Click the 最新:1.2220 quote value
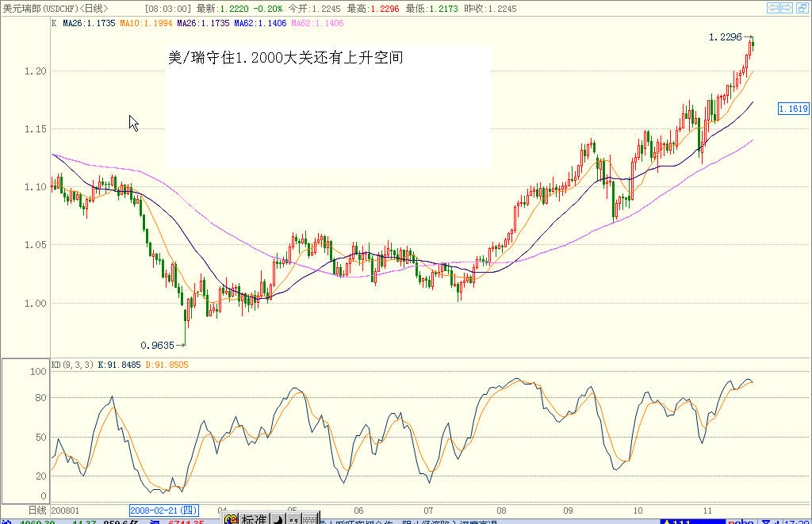 [222, 8]
